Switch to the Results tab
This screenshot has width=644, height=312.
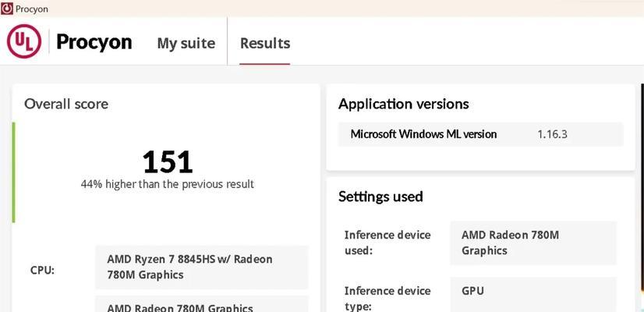pos(265,43)
